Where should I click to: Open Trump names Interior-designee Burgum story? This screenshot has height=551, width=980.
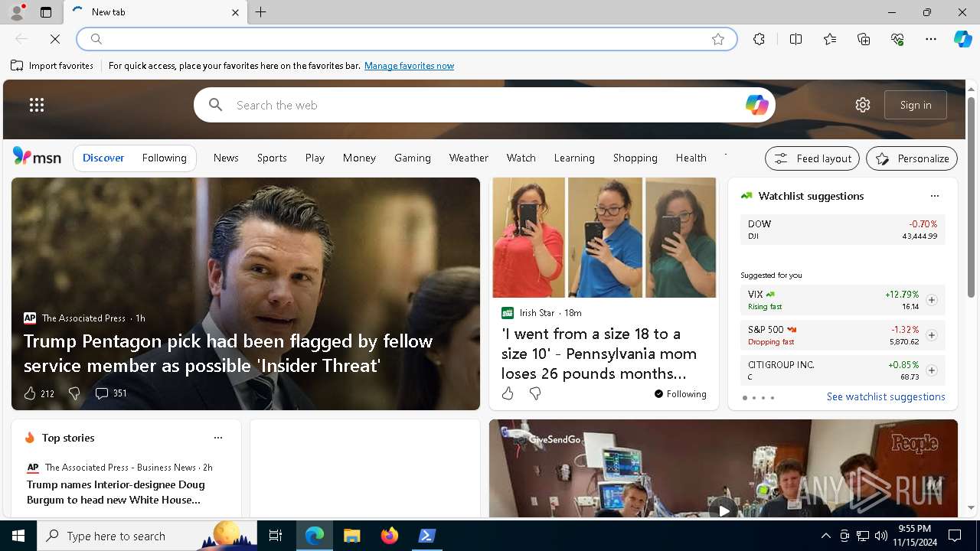(116, 492)
